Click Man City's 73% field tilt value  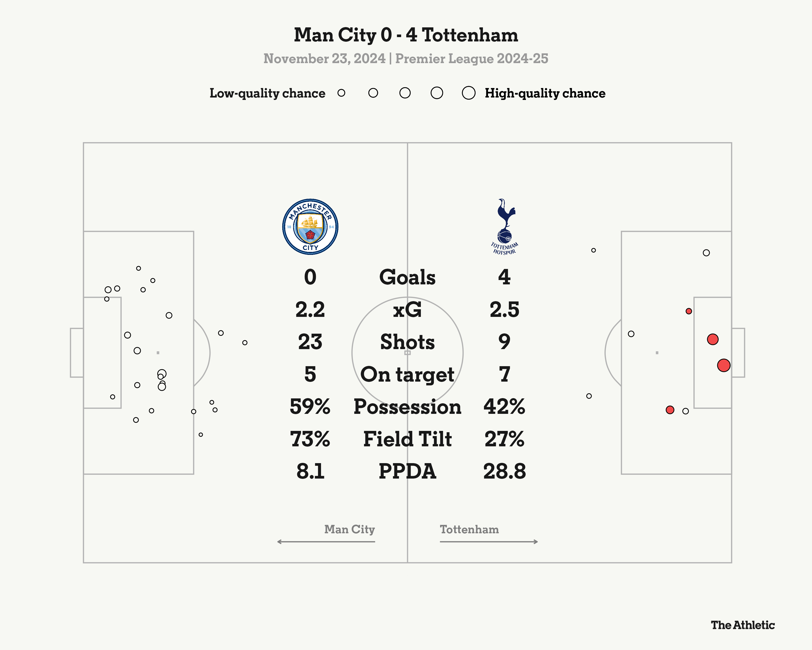[x=310, y=439]
